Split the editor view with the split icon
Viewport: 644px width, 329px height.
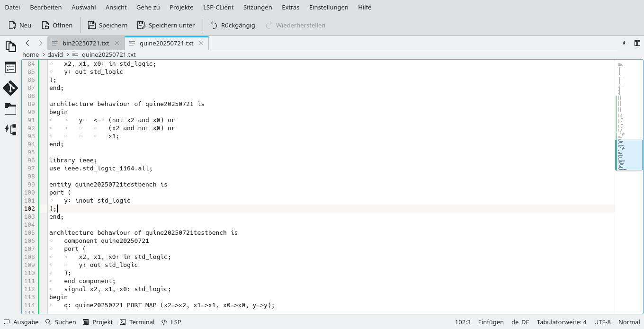click(x=637, y=43)
